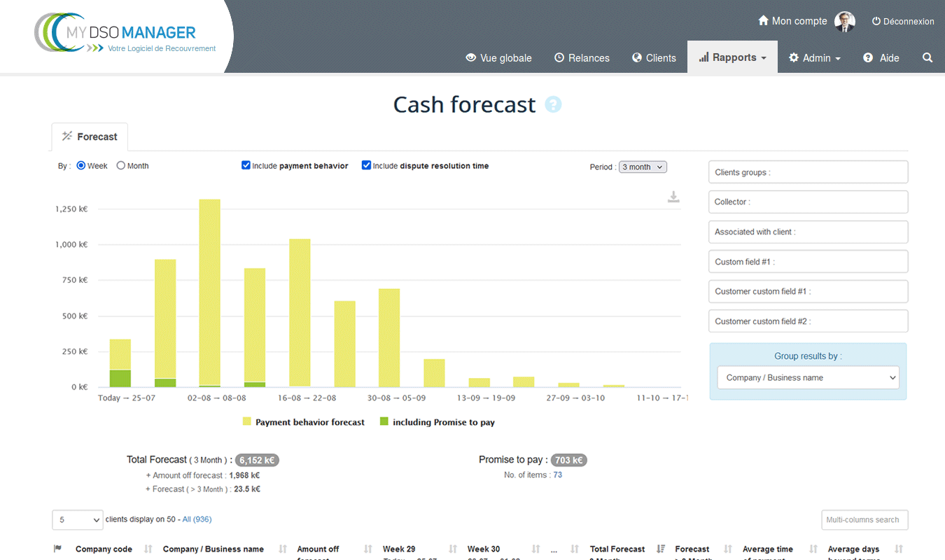Click the search magnifier icon in navbar
The image size is (945, 560).
tap(927, 58)
